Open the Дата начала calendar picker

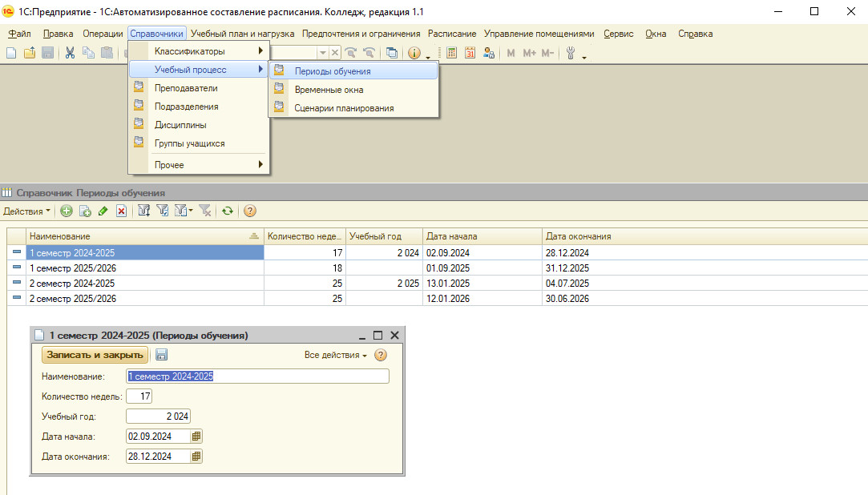pos(196,437)
